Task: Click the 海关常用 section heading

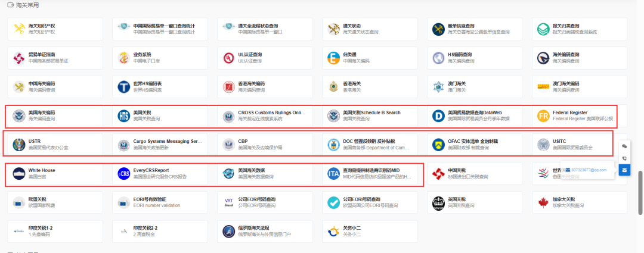Action: coord(27,6)
